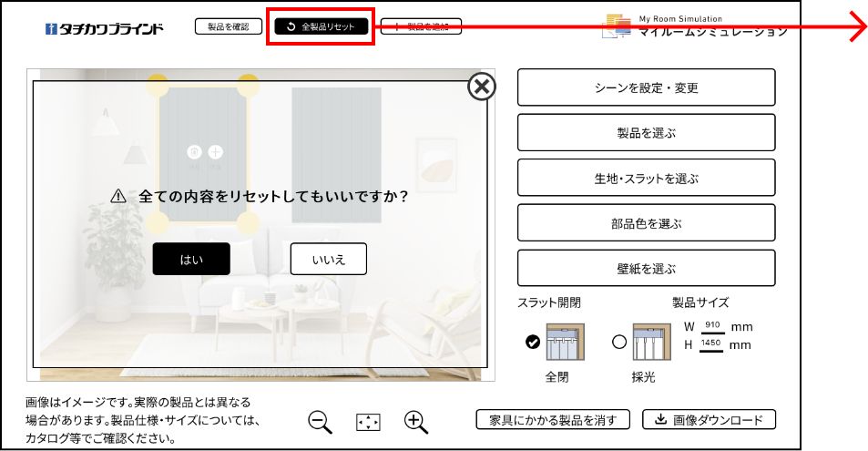
Task: Open 壁紙を選ぶ menu
Action: pos(646,269)
